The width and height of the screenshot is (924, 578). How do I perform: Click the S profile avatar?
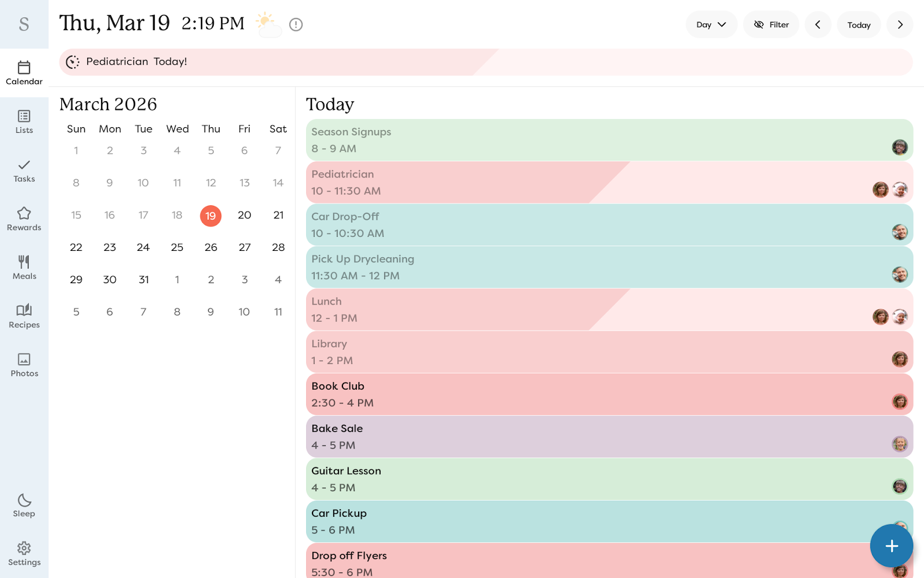pos(24,24)
